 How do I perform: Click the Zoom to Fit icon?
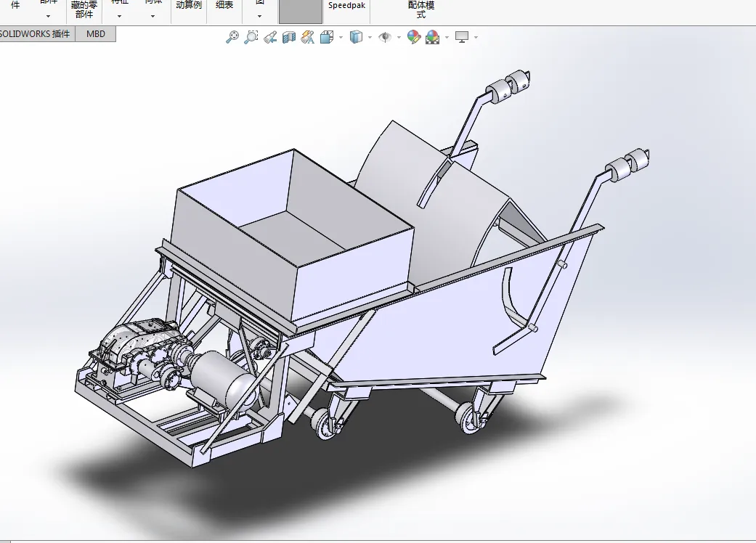point(232,37)
